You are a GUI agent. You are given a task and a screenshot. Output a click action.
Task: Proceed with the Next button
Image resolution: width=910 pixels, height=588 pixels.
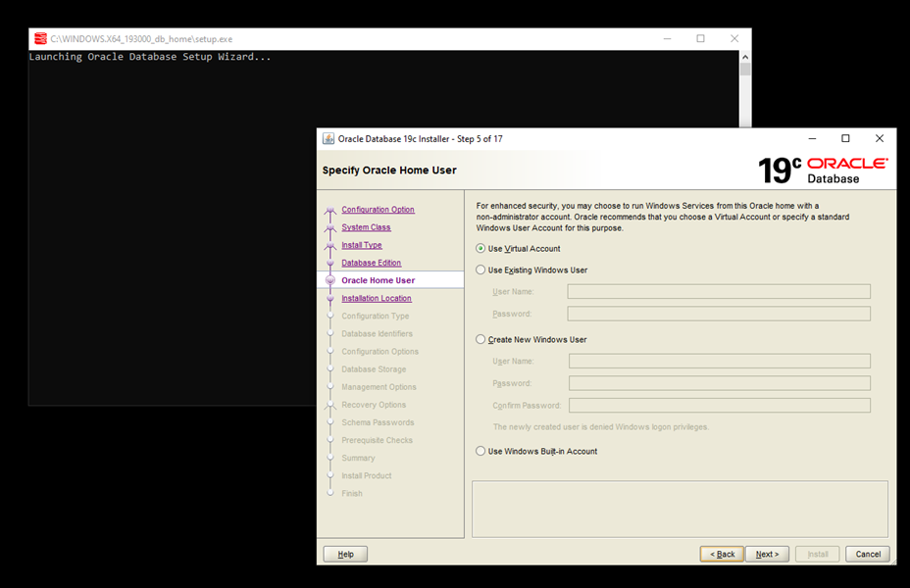[x=767, y=554]
